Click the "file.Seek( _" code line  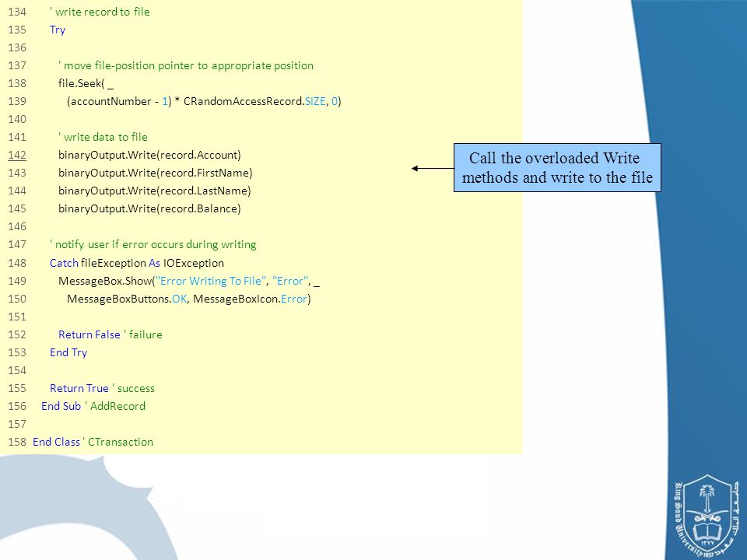coord(86,83)
